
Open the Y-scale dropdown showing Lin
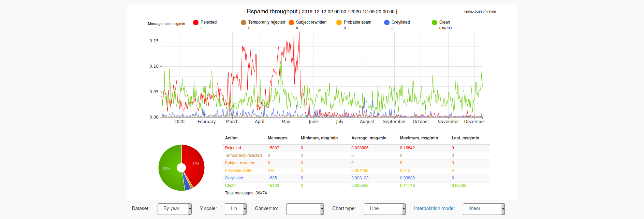pyautogui.click(x=235, y=209)
